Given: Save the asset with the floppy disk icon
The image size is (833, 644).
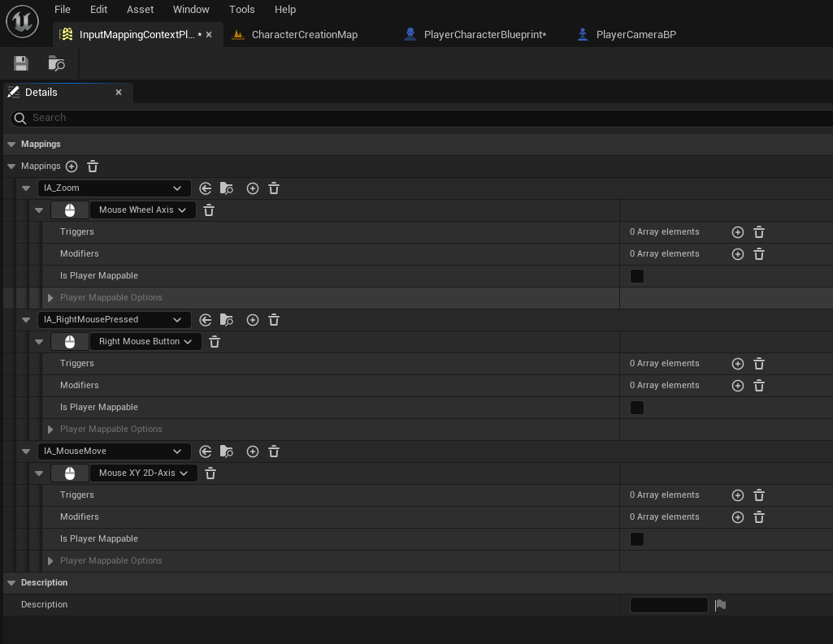Looking at the screenshot, I should pos(21,63).
